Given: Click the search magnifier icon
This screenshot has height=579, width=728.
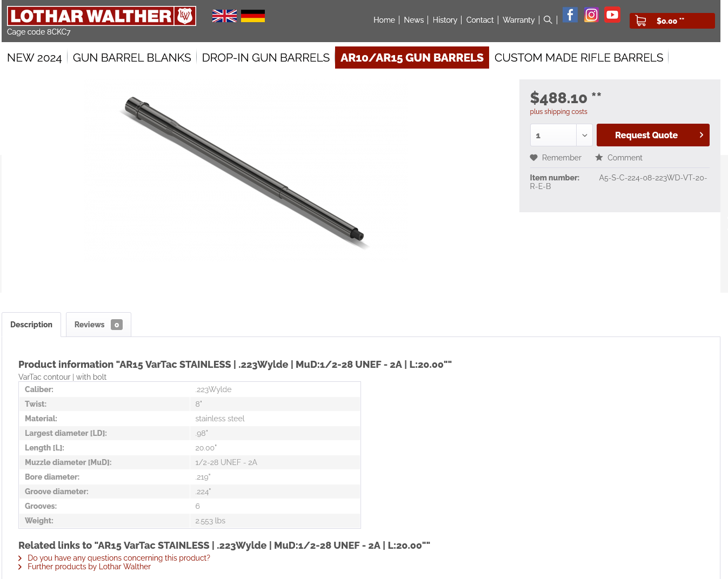Looking at the screenshot, I should [547, 20].
